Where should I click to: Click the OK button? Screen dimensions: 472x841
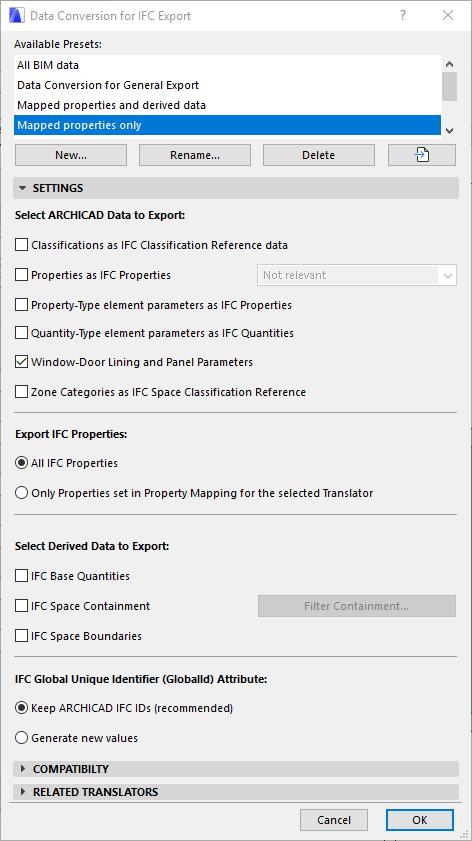[x=420, y=820]
